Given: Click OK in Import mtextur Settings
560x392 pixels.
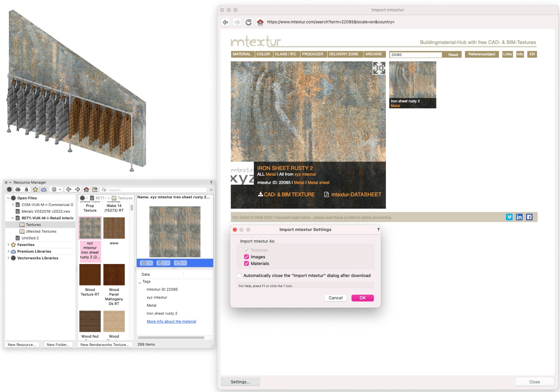Looking at the screenshot, I should (x=362, y=298).
